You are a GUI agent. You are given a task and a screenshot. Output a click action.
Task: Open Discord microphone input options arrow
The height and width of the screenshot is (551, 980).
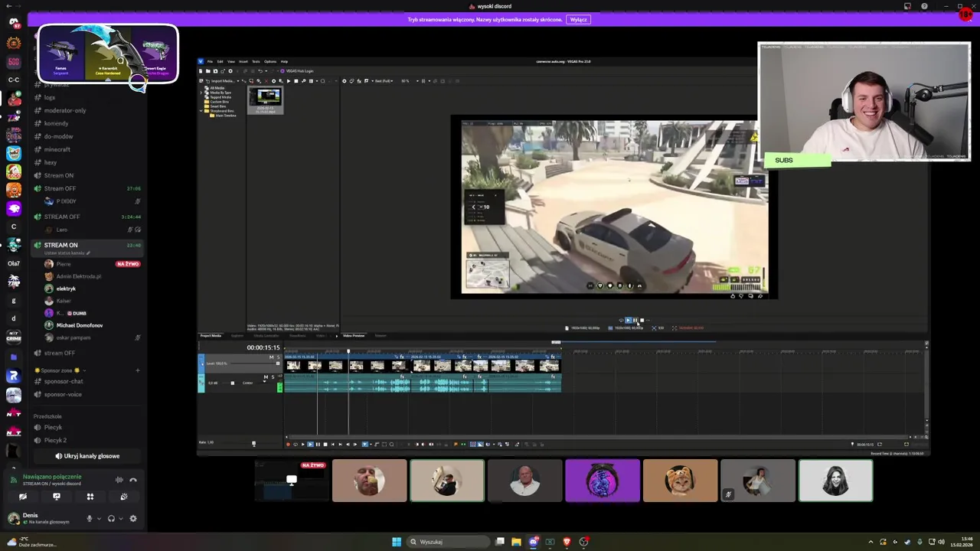pyautogui.click(x=99, y=518)
